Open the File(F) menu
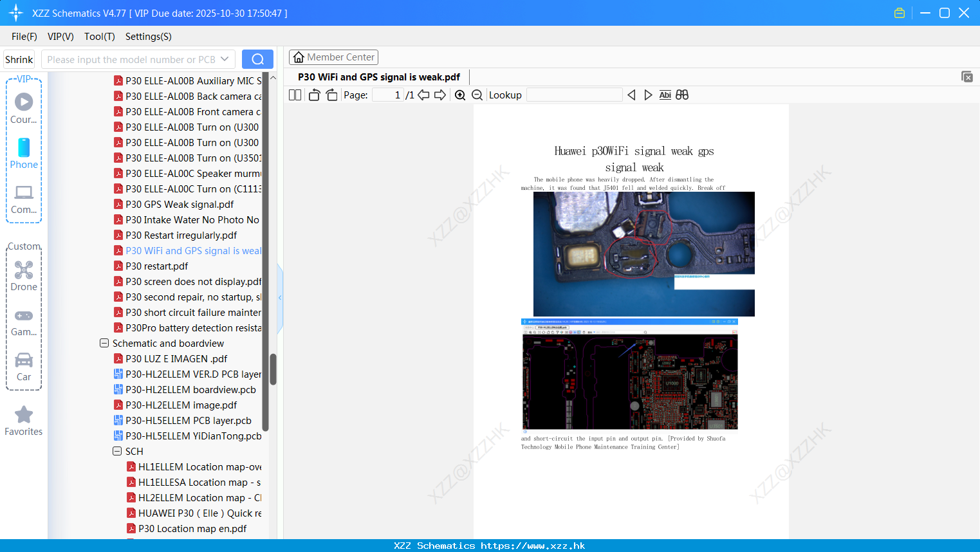Image resolution: width=980 pixels, height=552 pixels. [24, 37]
